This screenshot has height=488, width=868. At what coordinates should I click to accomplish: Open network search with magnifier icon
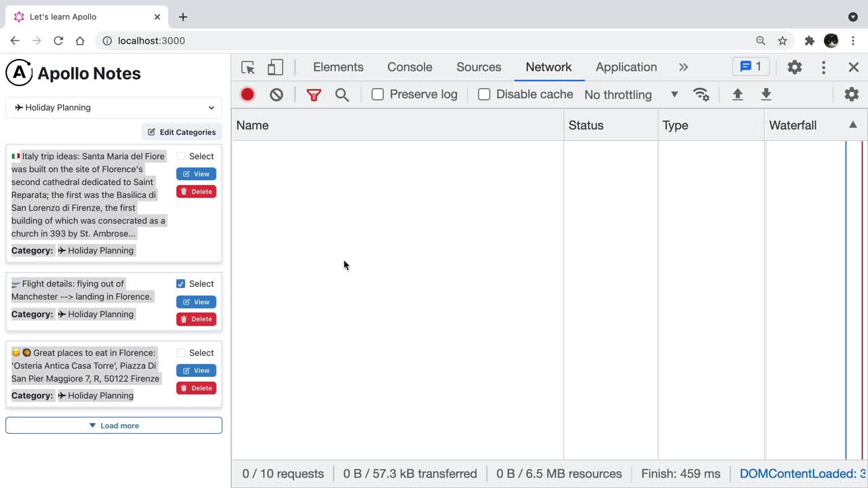point(342,94)
